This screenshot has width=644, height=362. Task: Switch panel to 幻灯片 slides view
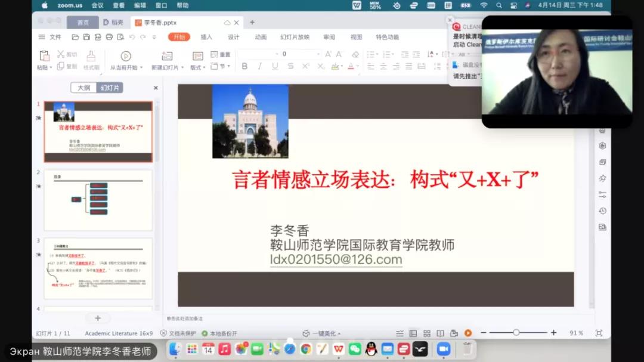(x=110, y=88)
